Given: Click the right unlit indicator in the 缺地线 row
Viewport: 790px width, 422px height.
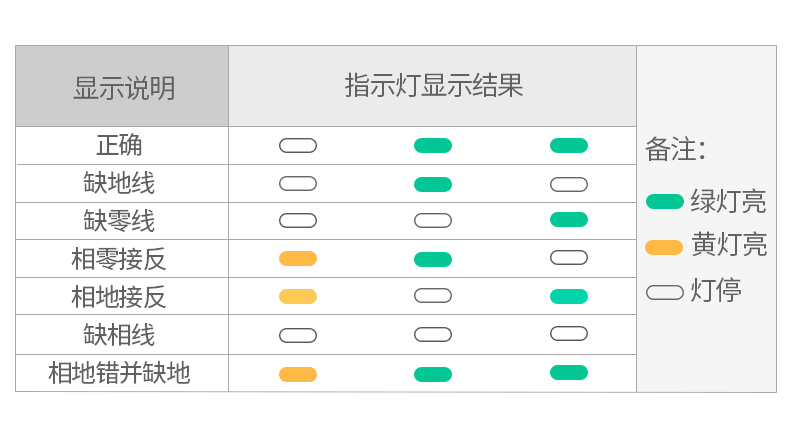Looking at the screenshot, I should 569,184.
